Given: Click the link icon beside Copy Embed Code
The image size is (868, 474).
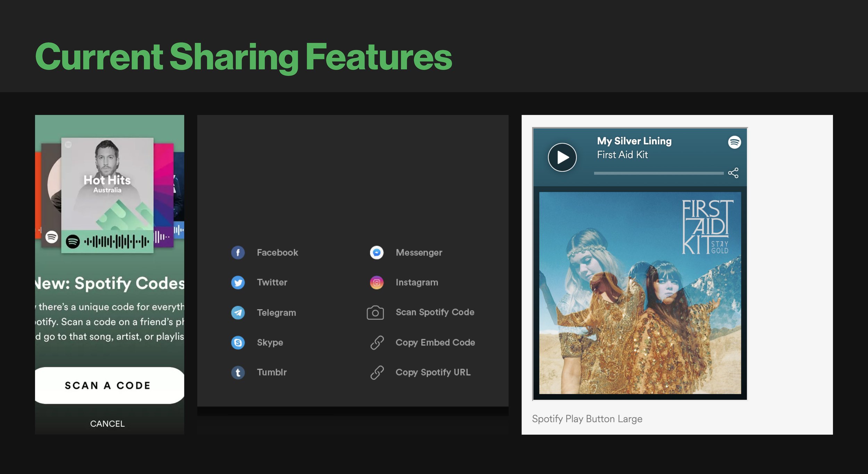Looking at the screenshot, I should tap(377, 343).
